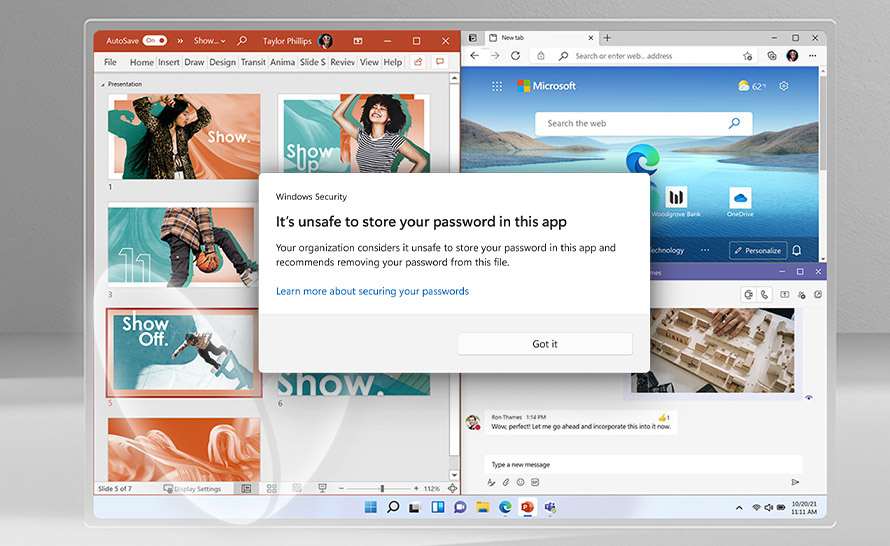This screenshot has width=890, height=546.
Task: Select slide 1 thumbnail with Show. text
Action: tap(184, 136)
